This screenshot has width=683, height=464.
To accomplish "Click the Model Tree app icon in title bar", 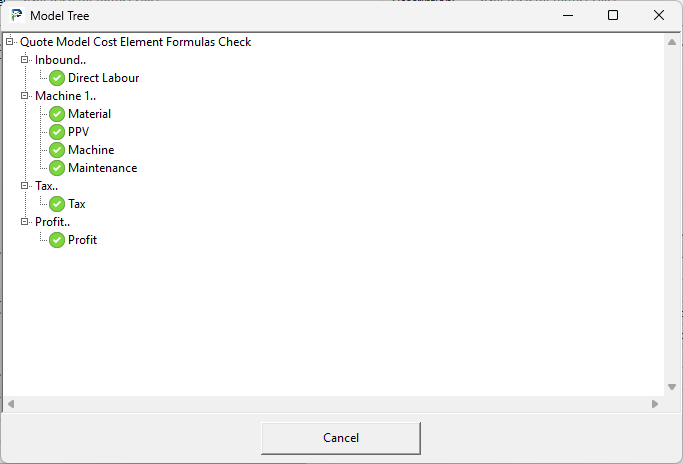I will tap(17, 15).
